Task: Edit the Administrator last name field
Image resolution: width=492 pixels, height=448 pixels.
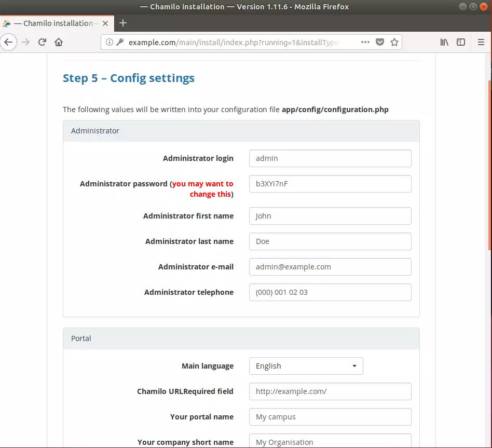Action: pos(330,241)
